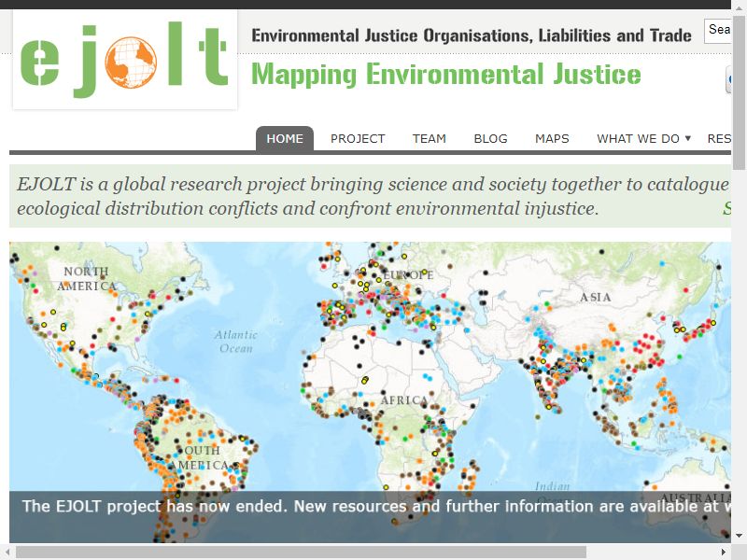747x560 pixels.
Task: Expand the WHAT WE DO dropdown
Action: pos(643,138)
